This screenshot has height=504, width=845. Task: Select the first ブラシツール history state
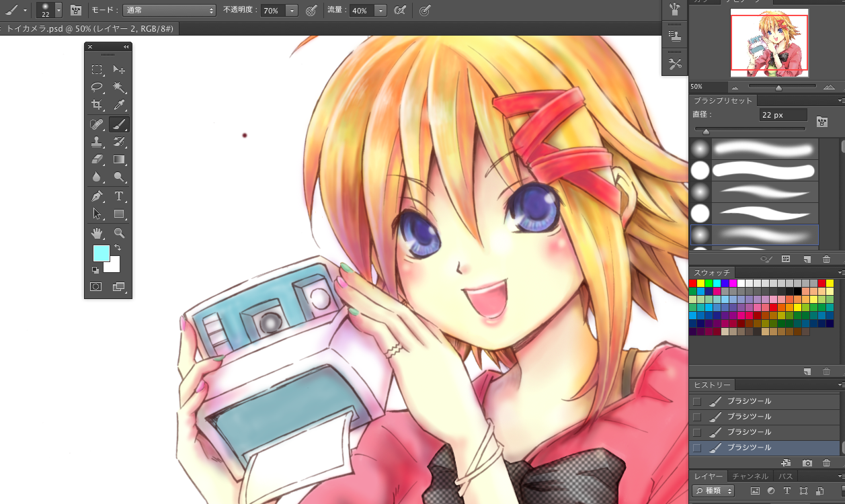[749, 401]
